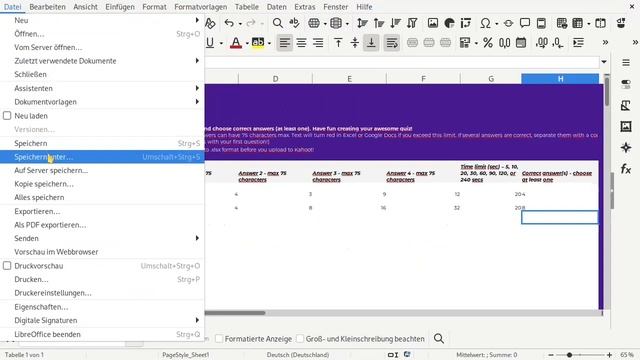Align cell content to bottom
This screenshot has height=360, width=640.
(371, 43)
